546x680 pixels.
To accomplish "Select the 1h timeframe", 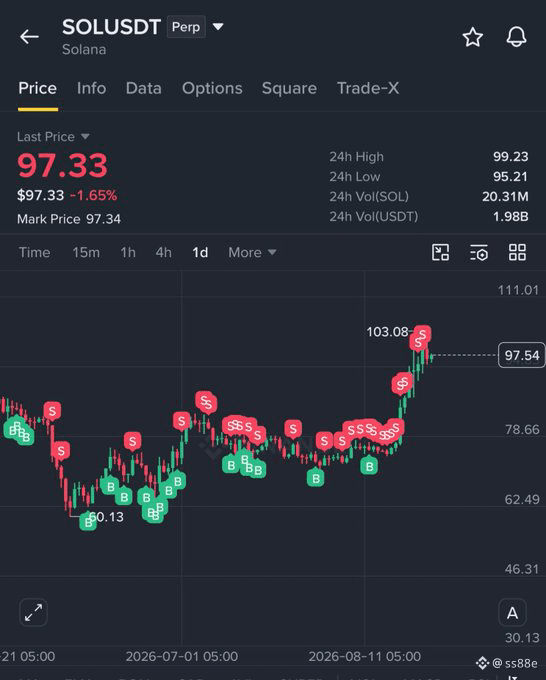I will [128, 252].
